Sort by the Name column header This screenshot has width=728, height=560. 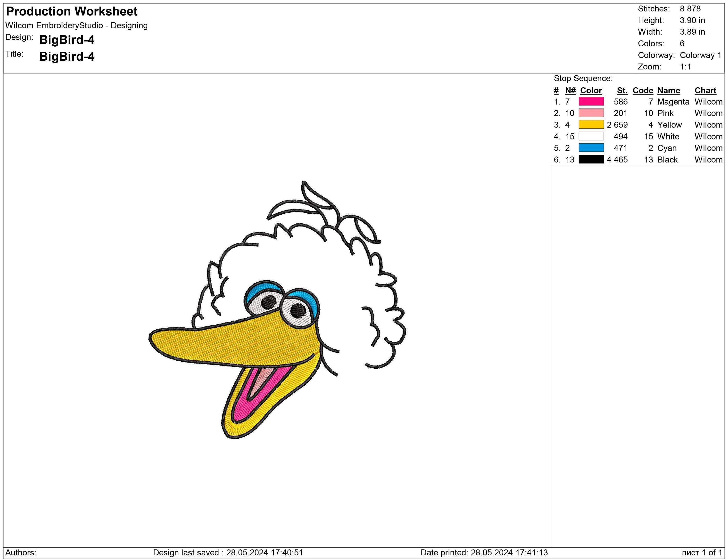668,90
